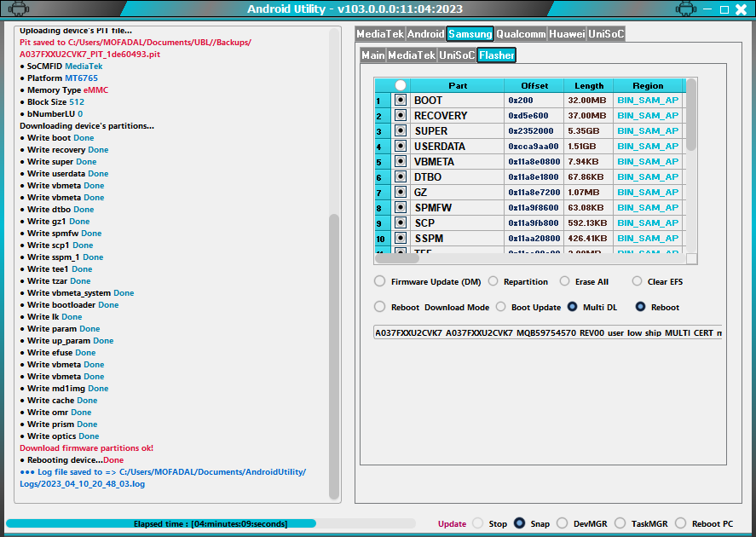756x537 pixels.
Task: Switch to the Huawei tab
Action: 567,34
